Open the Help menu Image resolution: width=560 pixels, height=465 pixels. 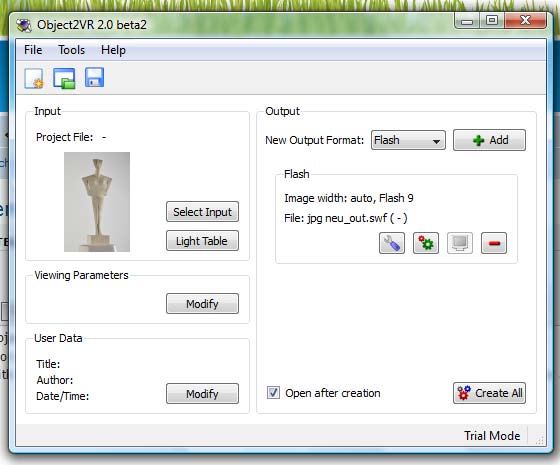coord(113,50)
